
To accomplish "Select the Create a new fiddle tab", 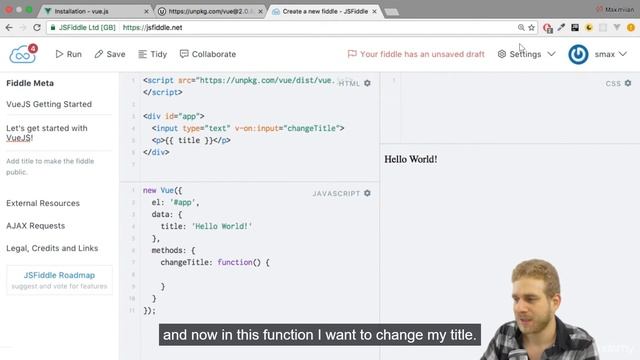I will [x=324, y=11].
